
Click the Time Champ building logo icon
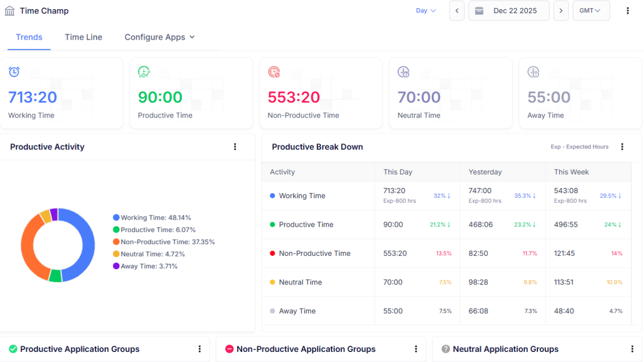(10, 11)
